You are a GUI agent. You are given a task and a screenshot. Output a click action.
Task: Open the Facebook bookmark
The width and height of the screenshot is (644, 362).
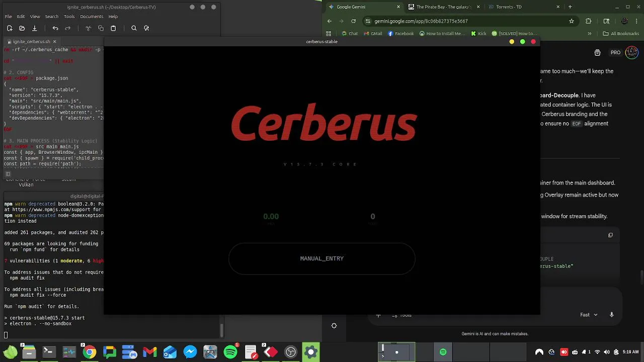click(x=401, y=34)
